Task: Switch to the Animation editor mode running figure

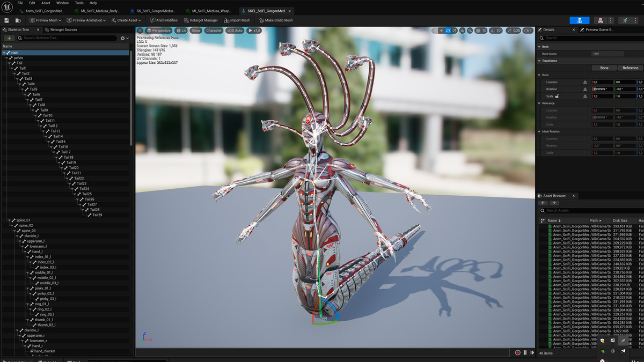Action: coord(625,20)
